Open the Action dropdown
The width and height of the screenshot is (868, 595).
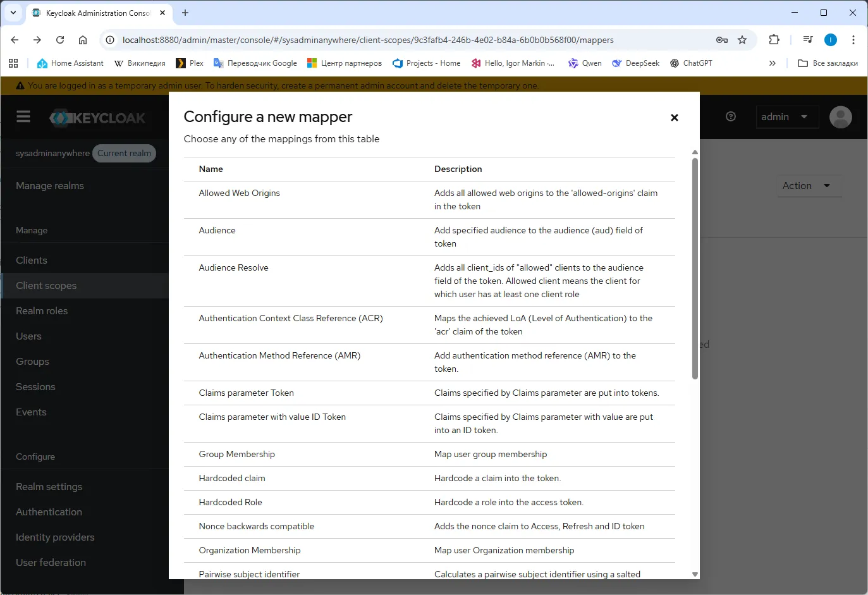tap(808, 186)
